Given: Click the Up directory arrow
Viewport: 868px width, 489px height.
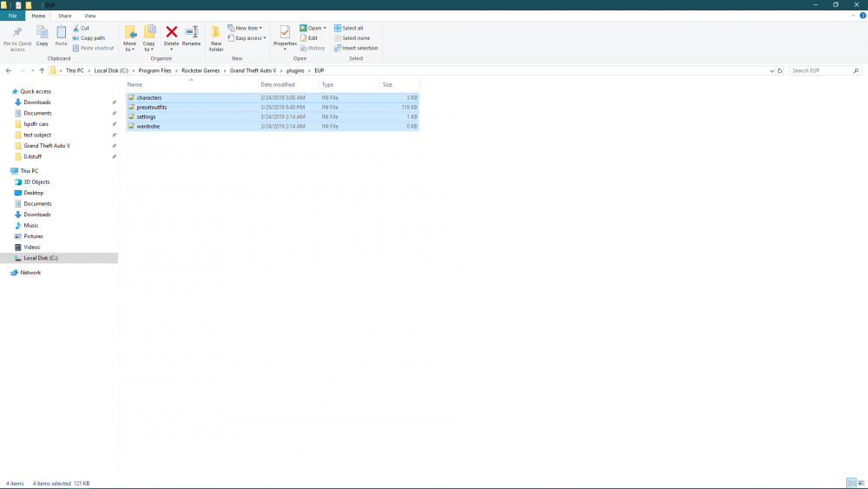Looking at the screenshot, I should click(x=42, y=70).
